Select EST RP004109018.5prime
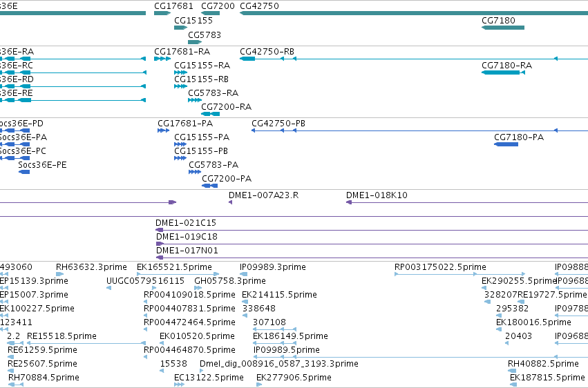The width and height of the screenshot is (588, 388). tap(146, 302)
